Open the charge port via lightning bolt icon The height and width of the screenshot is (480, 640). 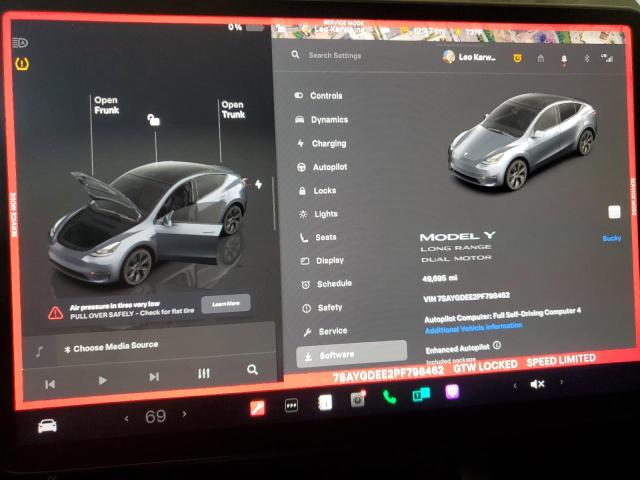tap(258, 184)
